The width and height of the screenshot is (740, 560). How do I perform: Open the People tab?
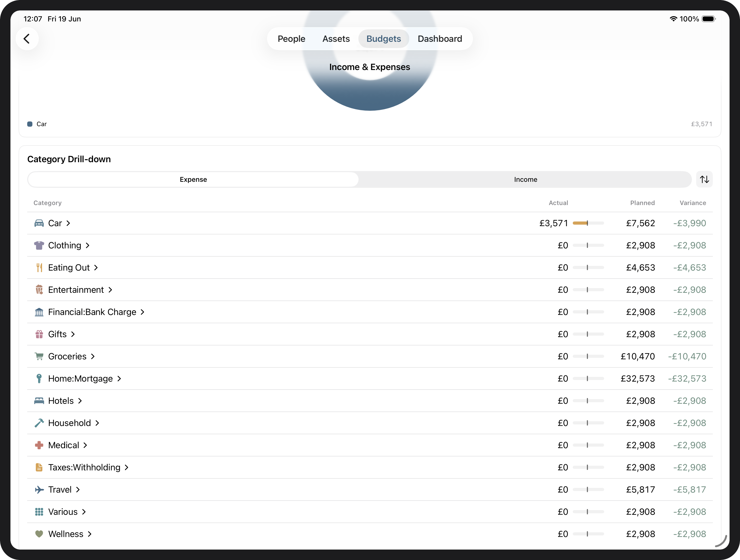tap(291, 39)
